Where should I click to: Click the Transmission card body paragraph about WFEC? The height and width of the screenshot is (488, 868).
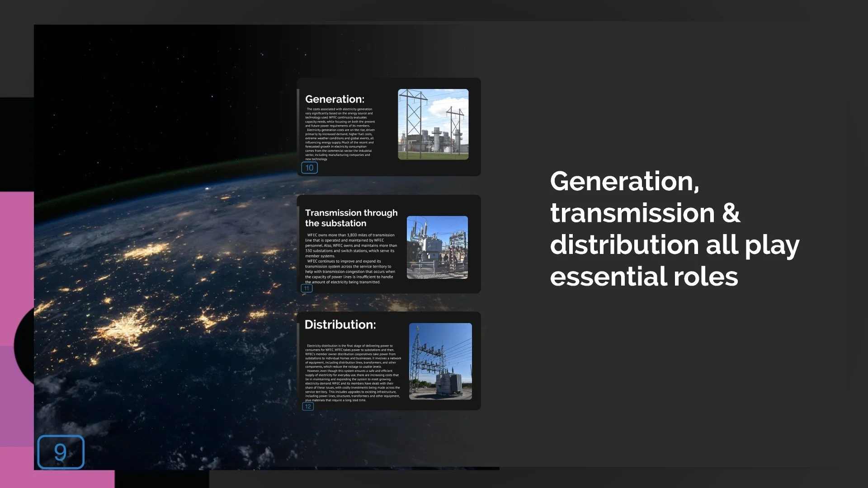tap(350, 258)
